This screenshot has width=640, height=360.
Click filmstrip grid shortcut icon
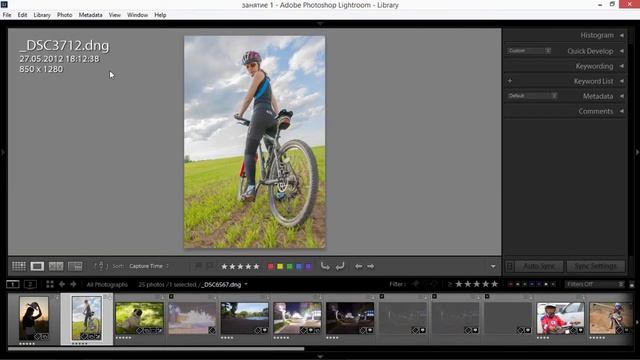click(50, 284)
